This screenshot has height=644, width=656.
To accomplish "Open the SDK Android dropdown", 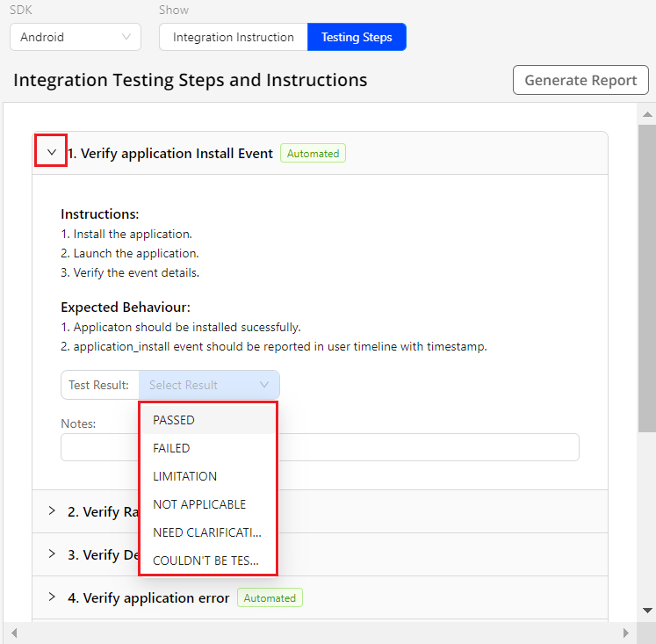I will (75, 37).
